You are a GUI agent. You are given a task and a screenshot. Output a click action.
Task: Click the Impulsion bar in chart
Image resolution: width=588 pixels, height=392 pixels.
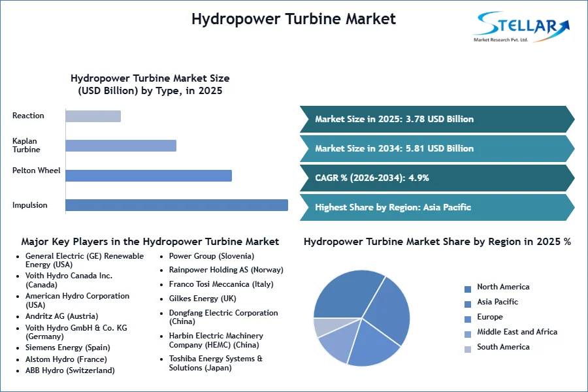[176, 205]
